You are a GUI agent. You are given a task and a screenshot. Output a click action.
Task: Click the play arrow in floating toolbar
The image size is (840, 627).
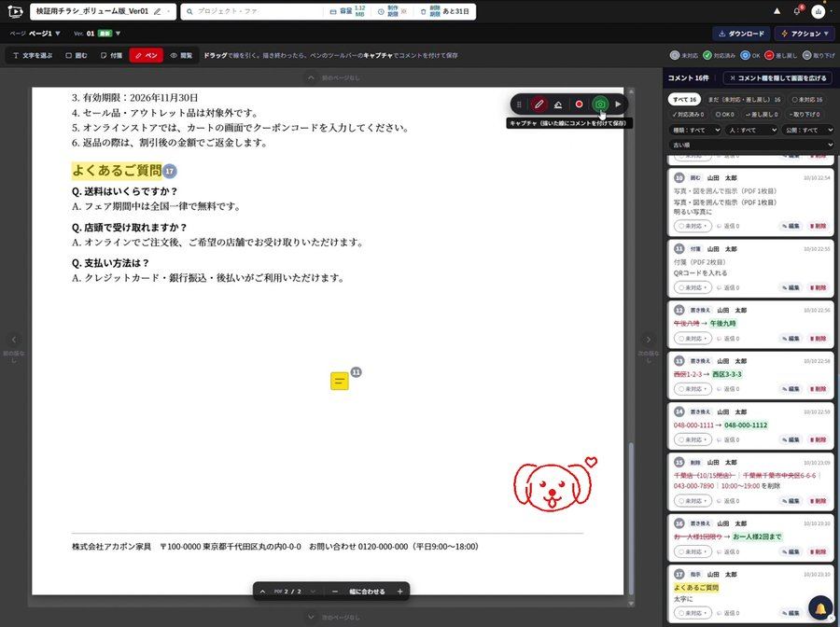(x=618, y=104)
